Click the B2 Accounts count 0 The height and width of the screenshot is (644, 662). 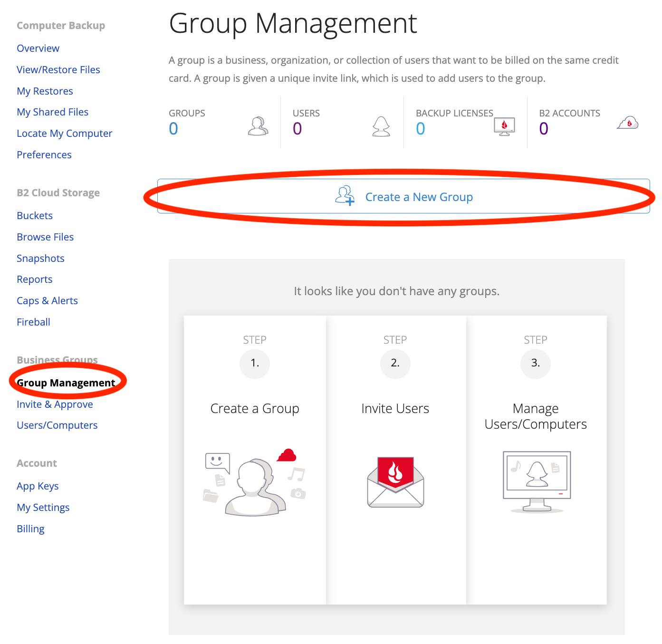544,129
